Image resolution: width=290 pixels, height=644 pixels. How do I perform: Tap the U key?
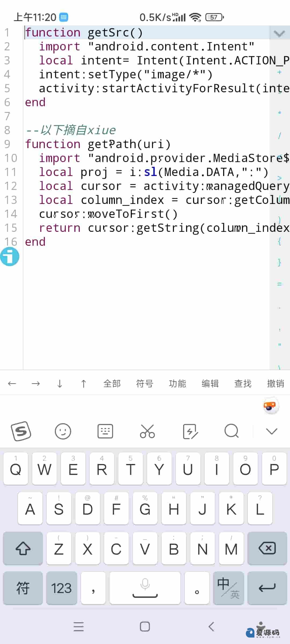pyautogui.click(x=188, y=469)
